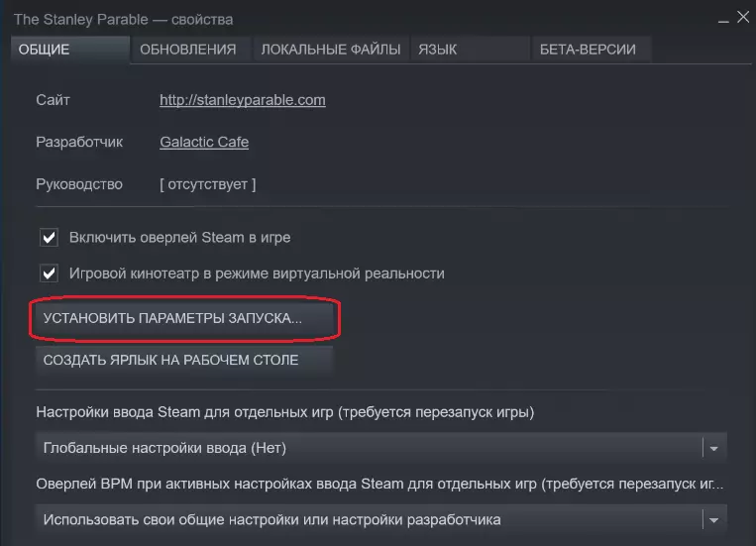
Task: Click the '[ отсутствует ]' guide text
Action: pos(207,184)
